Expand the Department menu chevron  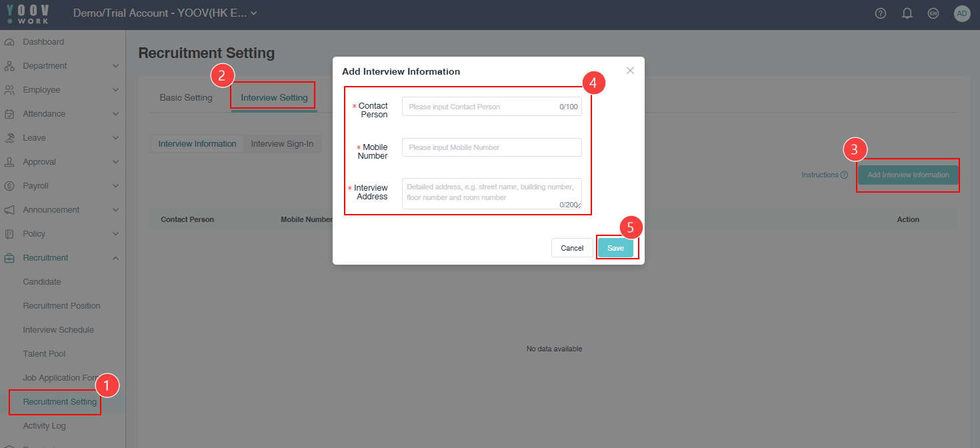(x=115, y=66)
